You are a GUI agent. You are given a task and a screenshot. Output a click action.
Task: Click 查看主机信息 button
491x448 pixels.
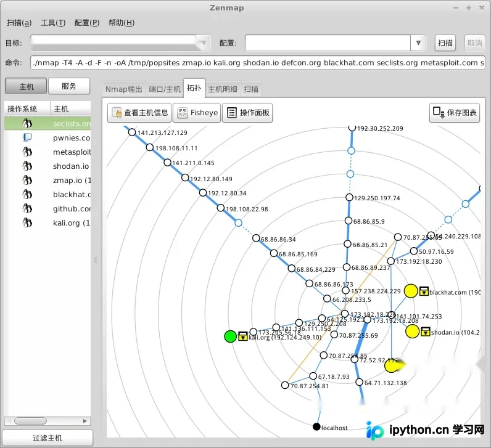tap(139, 113)
